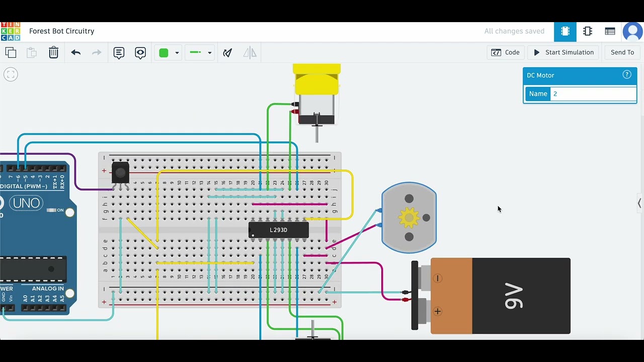The height and width of the screenshot is (362, 644).
Task: Click Zoom to fit icon
Action: point(11,74)
